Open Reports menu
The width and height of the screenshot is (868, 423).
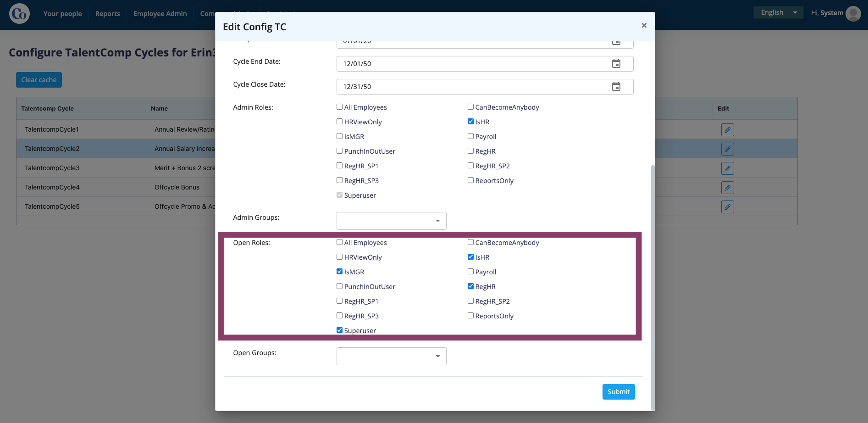click(108, 14)
